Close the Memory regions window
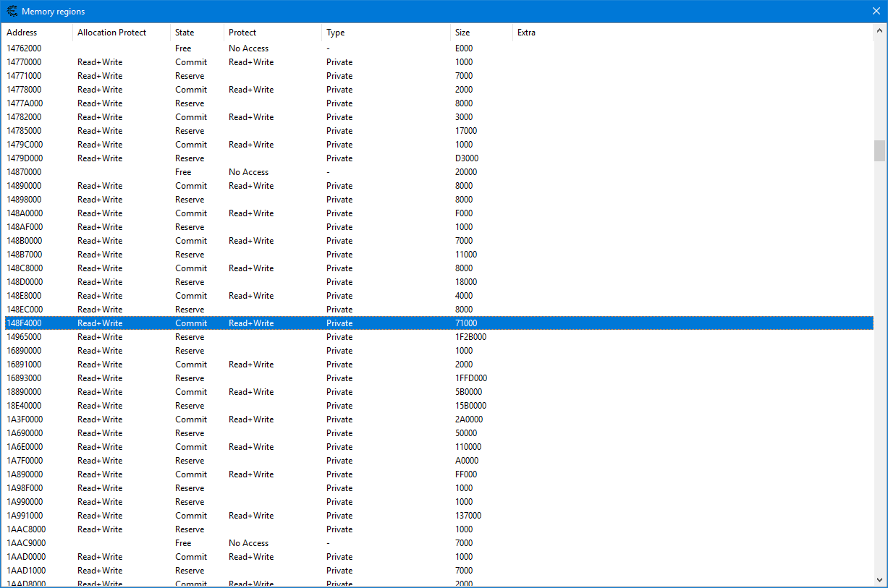Viewport: 888px width, 588px height. [x=876, y=12]
